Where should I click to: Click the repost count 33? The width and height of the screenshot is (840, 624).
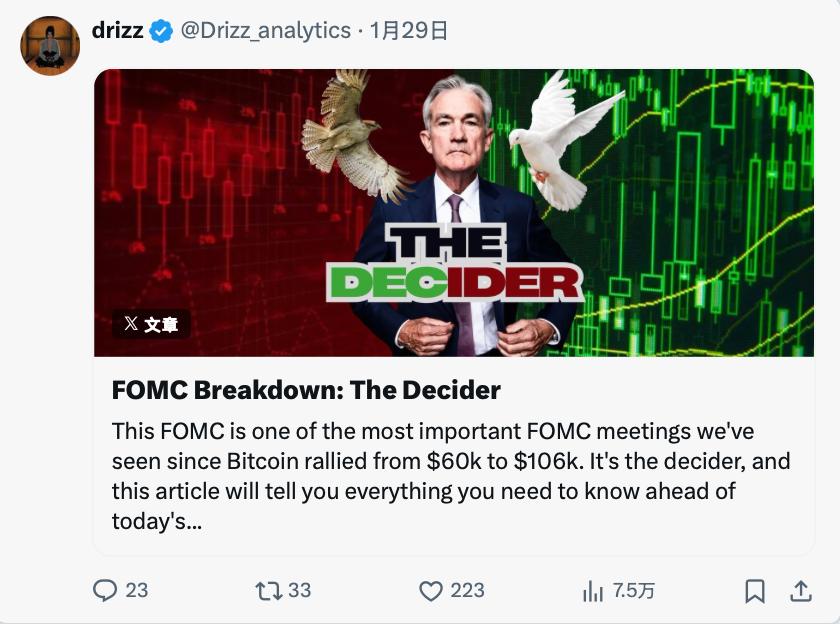pyautogui.click(x=300, y=591)
